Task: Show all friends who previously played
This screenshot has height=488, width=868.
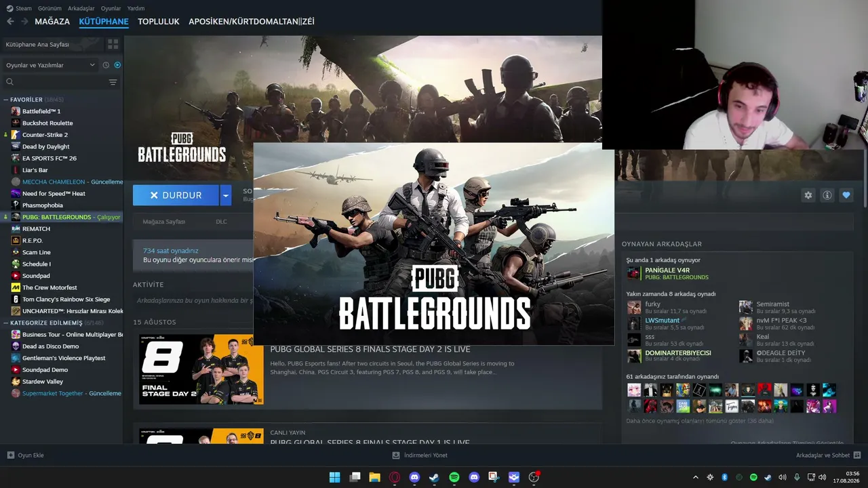Action: [x=700, y=421]
